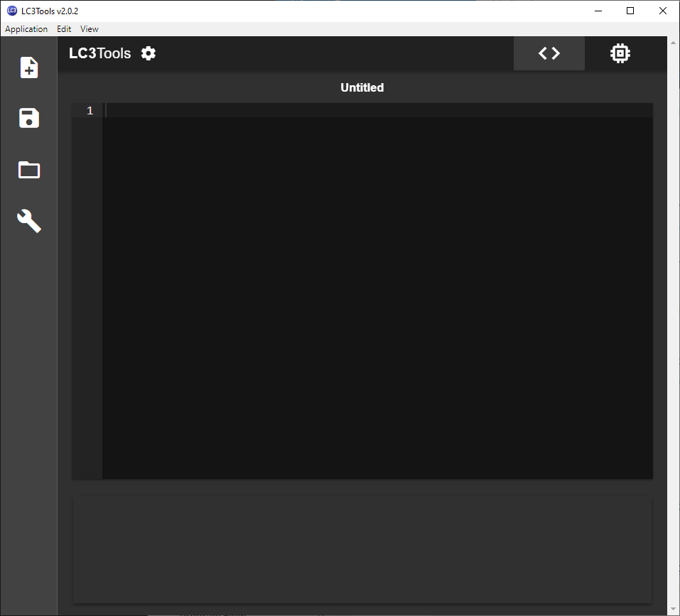Open a file using the folder icon

(29, 170)
